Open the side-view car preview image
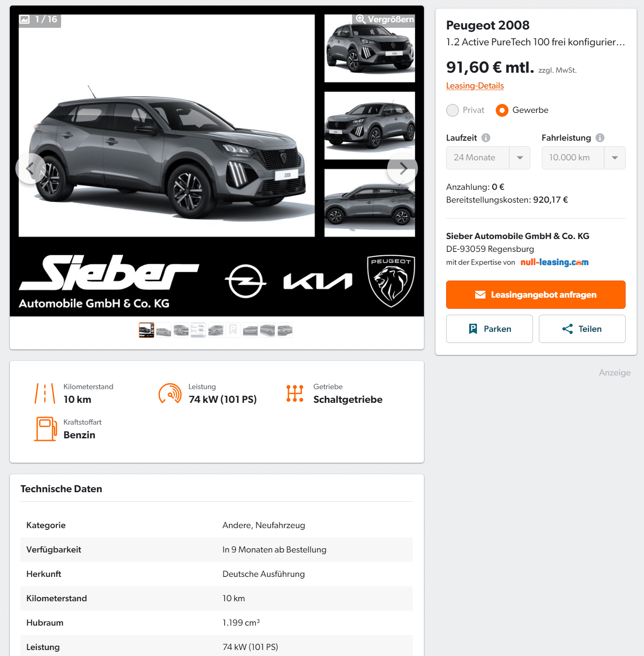644x656 pixels. point(370,203)
